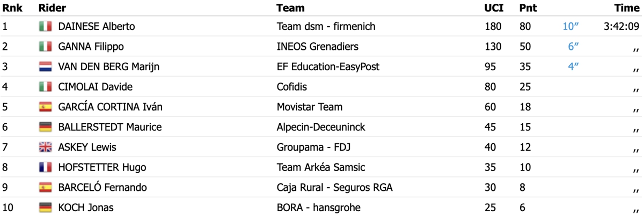Click the French flag beside HOFSTETTER Hugo
644x215 pixels.
tap(46, 167)
